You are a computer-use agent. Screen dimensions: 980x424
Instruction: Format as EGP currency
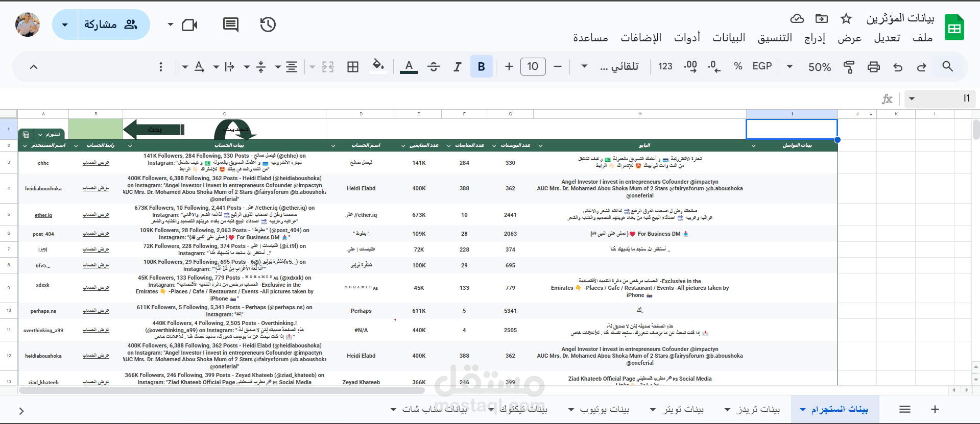tap(762, 66)
